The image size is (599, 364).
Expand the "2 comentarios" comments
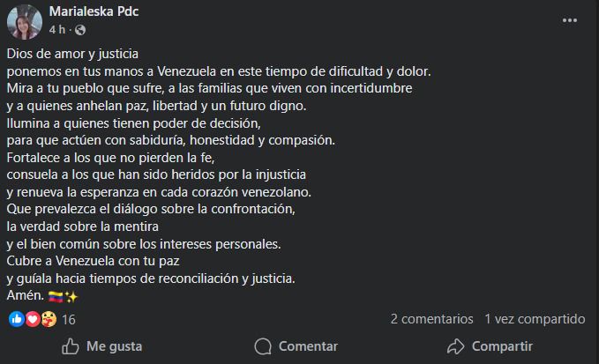430,318
